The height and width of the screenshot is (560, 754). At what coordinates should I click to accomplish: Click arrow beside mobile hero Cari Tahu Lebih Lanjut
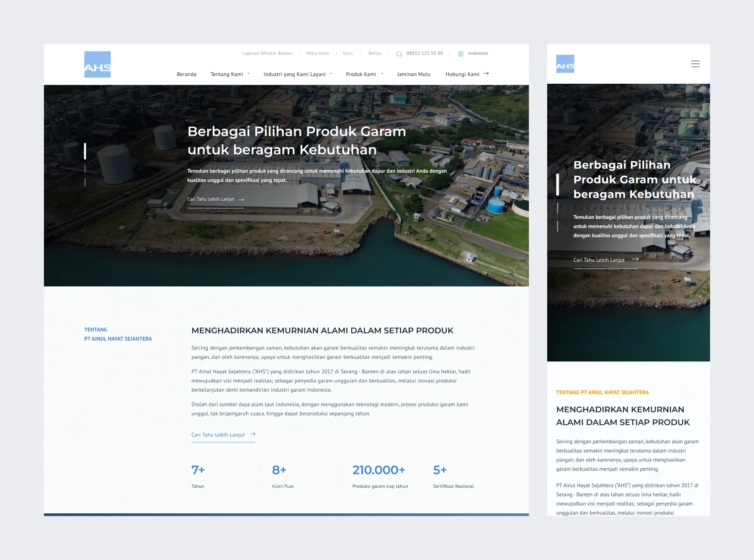click(x=635, y=259)
